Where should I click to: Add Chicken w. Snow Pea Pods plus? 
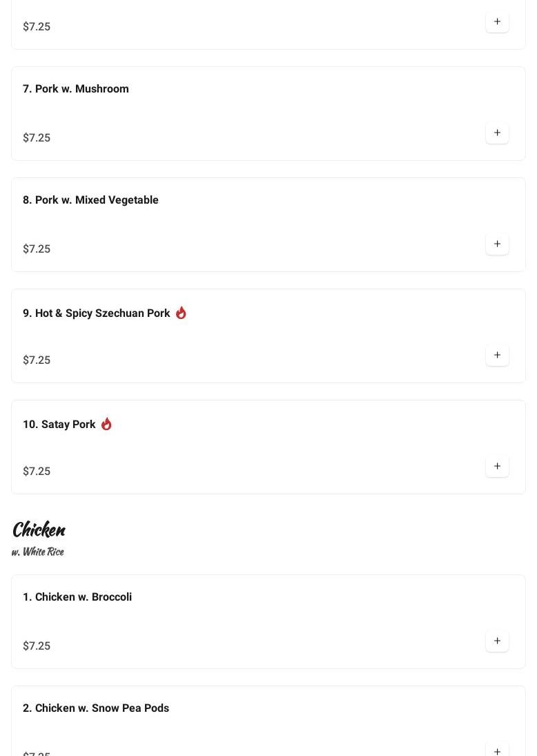[x=497, y=750]
